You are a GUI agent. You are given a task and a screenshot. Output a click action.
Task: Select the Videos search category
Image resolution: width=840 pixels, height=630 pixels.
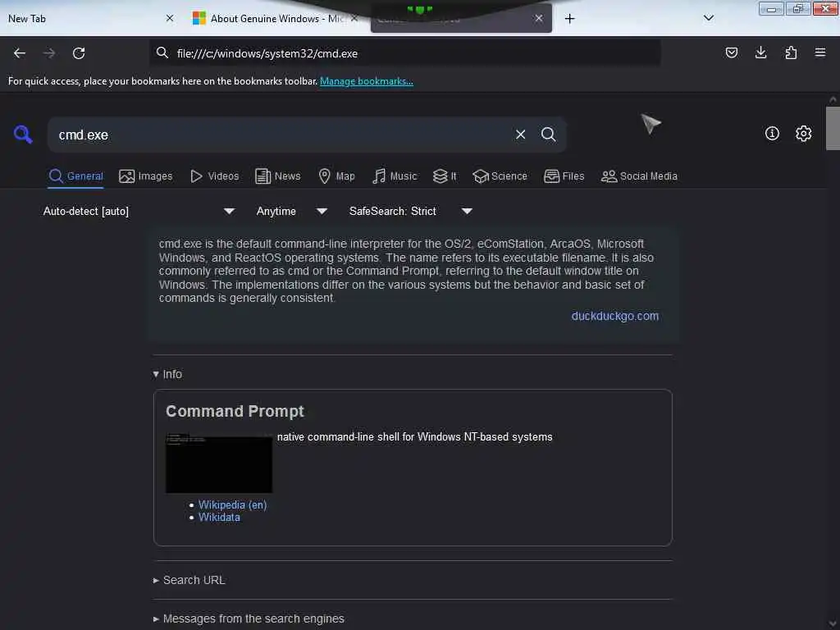click(215, 176)
